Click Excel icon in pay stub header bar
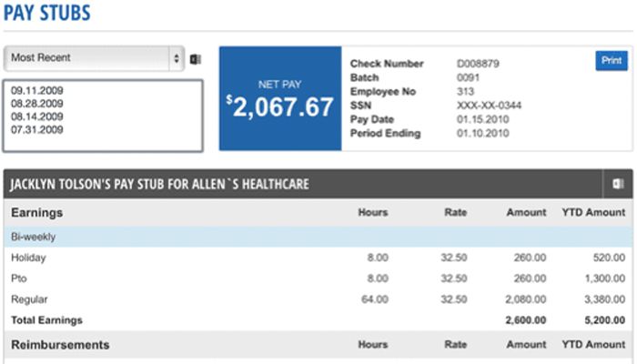The width and height of the screenshot is (637, 364). 618,184
